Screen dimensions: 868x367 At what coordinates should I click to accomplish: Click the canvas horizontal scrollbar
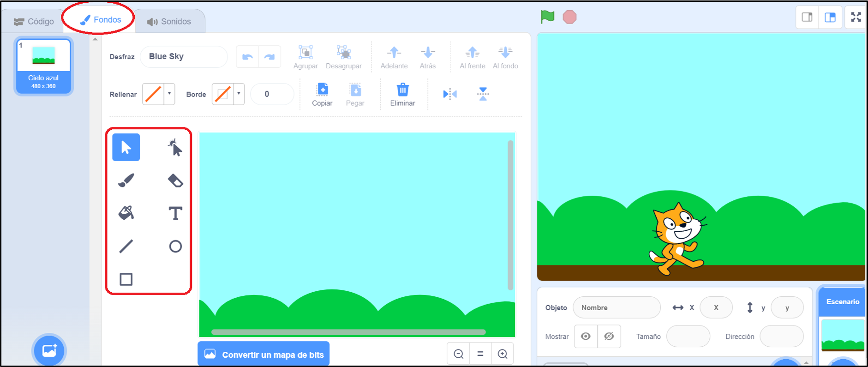click(x=348, y=332)
